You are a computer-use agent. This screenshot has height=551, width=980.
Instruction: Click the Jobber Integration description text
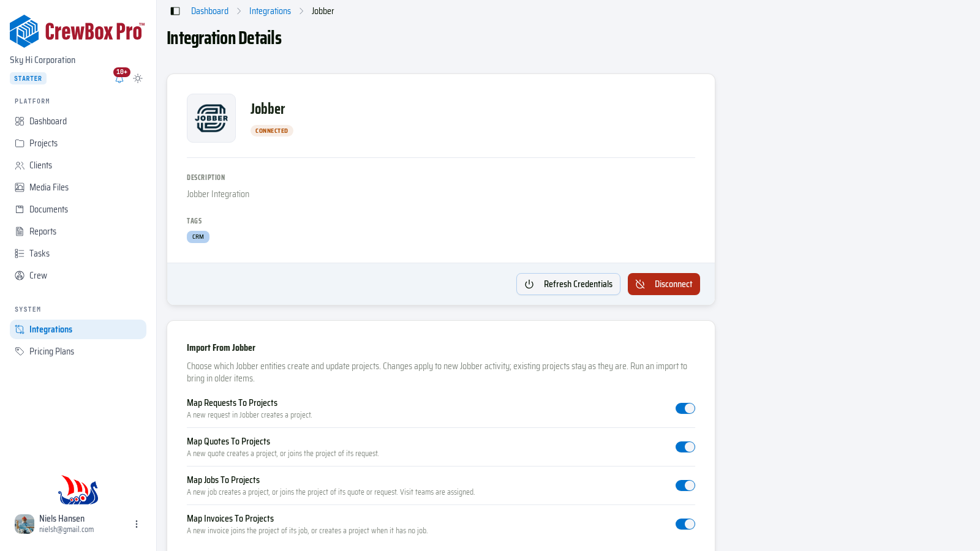point(218,194)
